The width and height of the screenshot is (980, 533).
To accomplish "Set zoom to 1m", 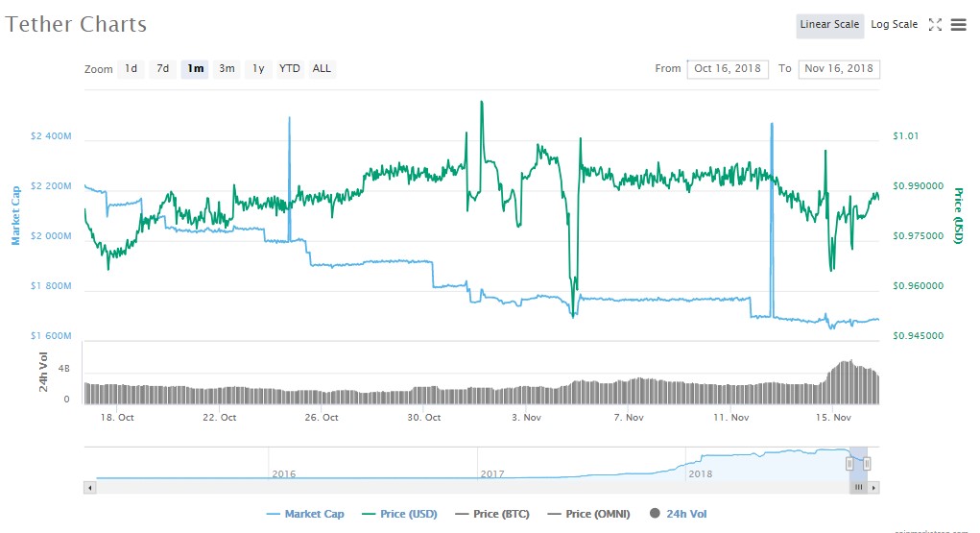I will coord(195,69).
